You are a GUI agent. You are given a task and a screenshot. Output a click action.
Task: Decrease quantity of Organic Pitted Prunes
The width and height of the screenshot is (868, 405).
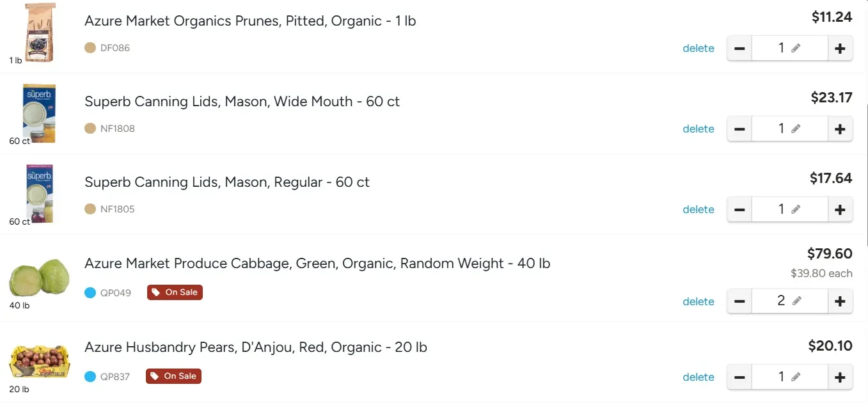tap(739, 48)
